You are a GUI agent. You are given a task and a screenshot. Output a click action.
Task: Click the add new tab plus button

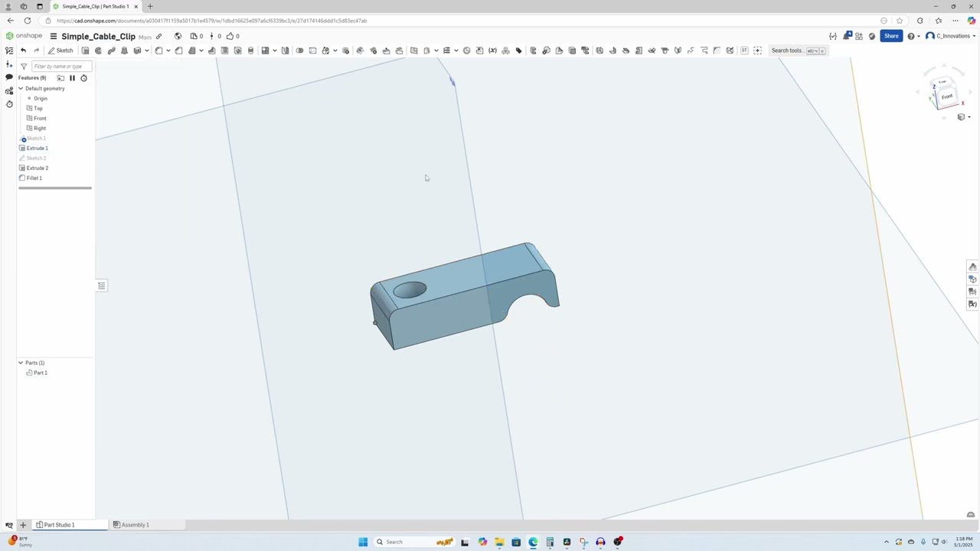click(x=23, y=525)
